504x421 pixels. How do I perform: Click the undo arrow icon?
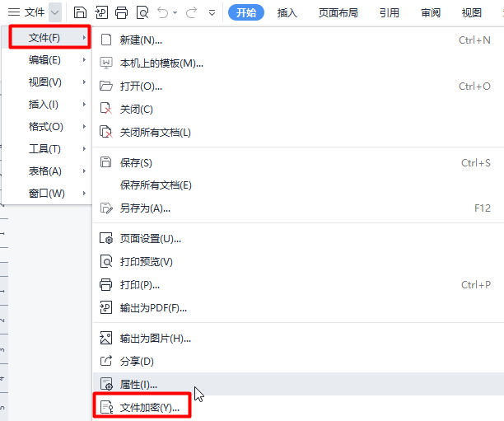click(162, 12)
